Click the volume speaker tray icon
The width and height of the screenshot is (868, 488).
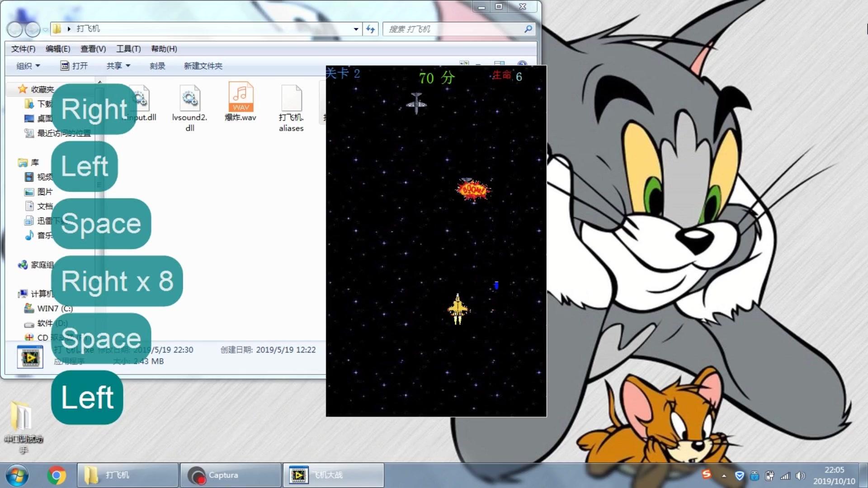(x=800, y=476)
